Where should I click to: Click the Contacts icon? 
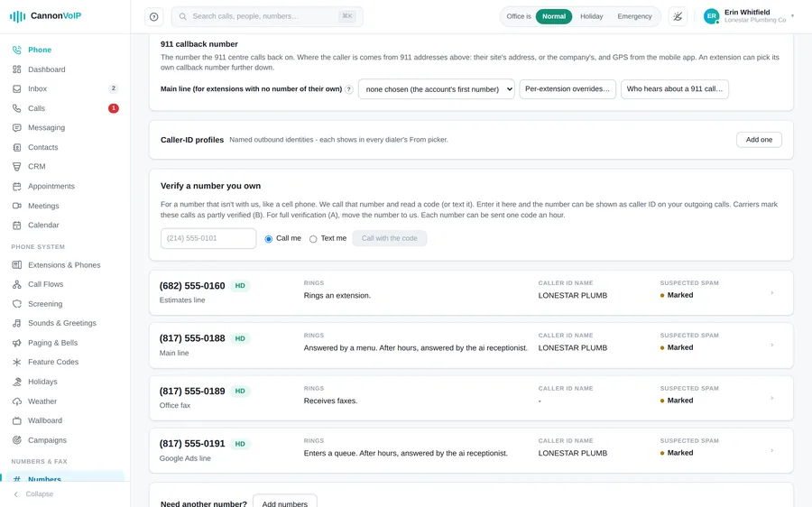point(17,148)
